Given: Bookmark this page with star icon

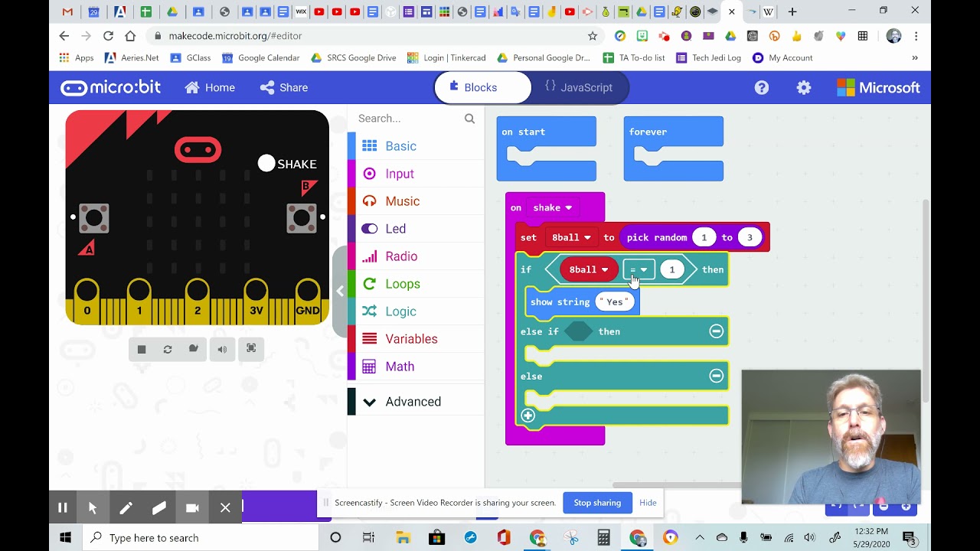Looking at the screenshot, I should [593, 36].
